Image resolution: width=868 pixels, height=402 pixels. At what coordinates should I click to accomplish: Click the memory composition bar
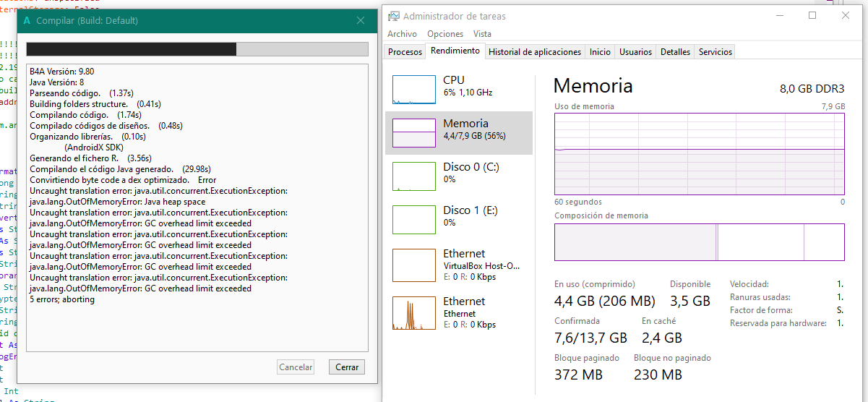(x=699, y=242)
